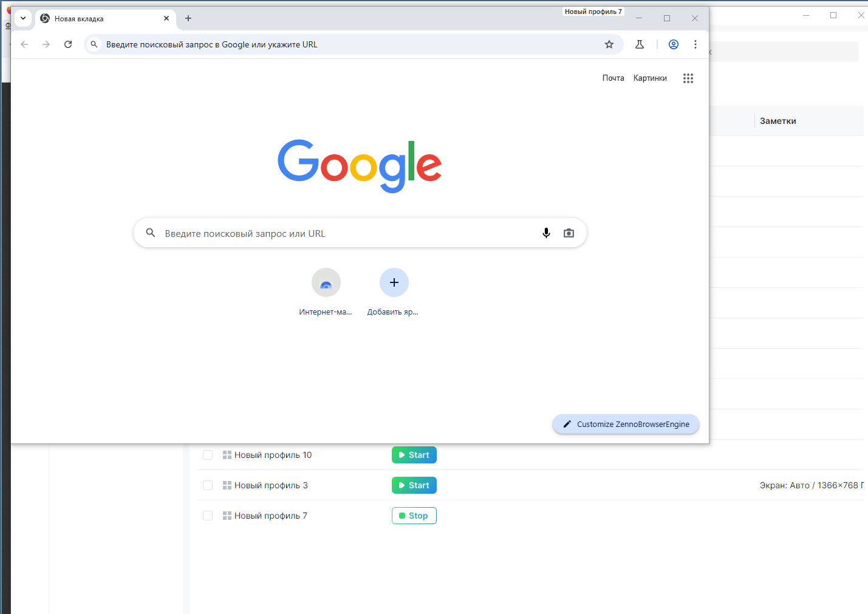
Task: Tick the checkbox for Новый профиль 3
Action: (208, 485)
